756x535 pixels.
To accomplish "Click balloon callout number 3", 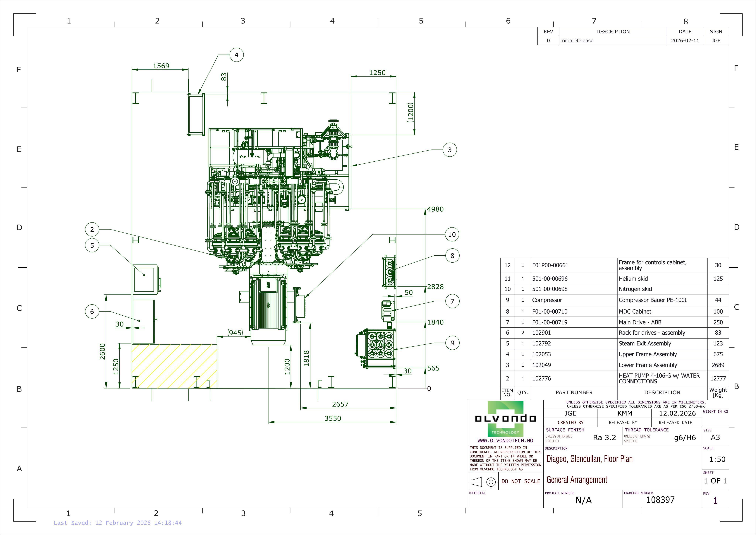I will [450, 150].
